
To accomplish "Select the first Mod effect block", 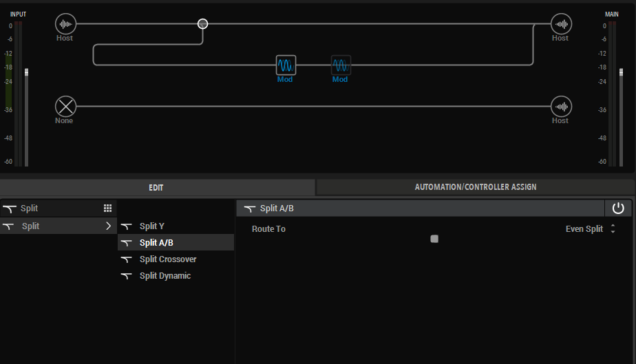I will pyautogui.click(x=286, y=65).
